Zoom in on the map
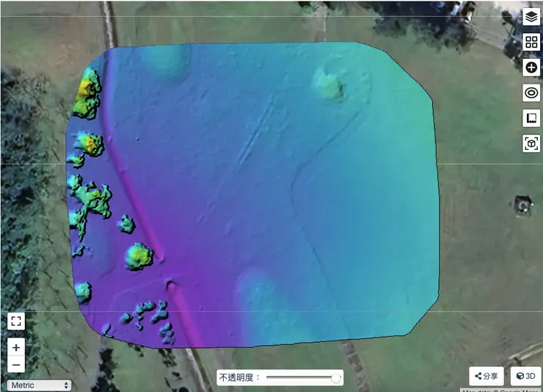This screenshot has width=543, height=392. coord(16,347)
